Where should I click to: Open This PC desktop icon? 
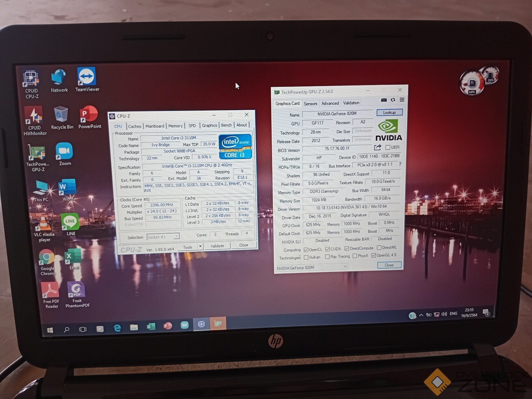(41, 191)
